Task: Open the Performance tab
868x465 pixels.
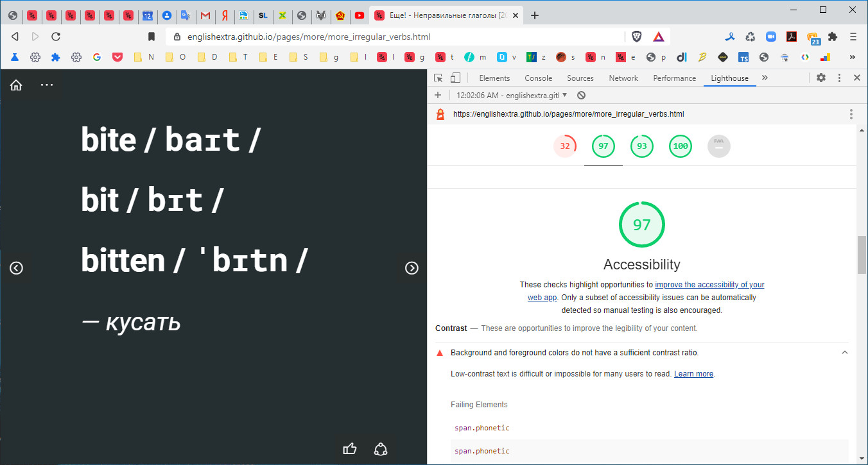Action: 675,78
